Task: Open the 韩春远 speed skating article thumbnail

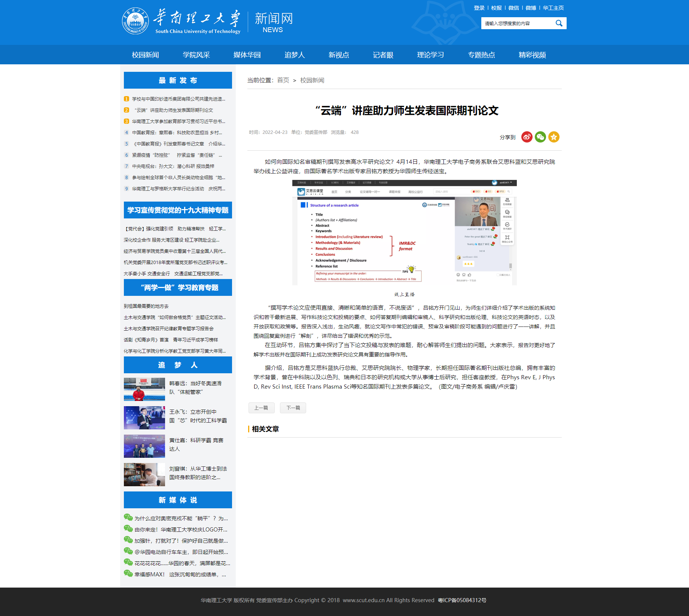Action: [144, 389]
